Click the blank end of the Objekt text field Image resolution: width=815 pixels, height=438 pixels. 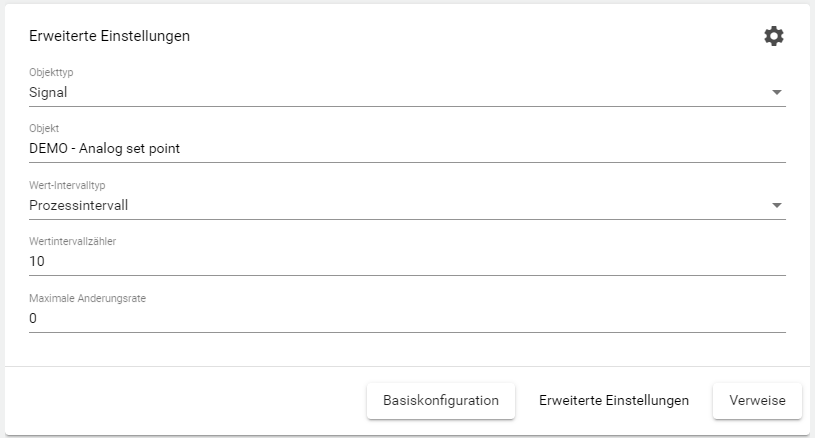[500, 149]
